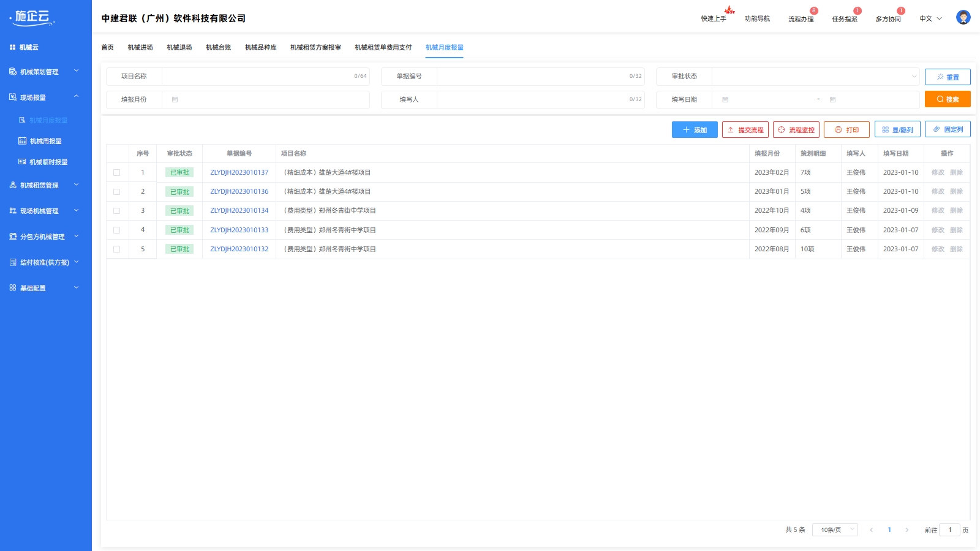Select the checkbox for row 3
The image size is (980, 551).
point(116,211)
